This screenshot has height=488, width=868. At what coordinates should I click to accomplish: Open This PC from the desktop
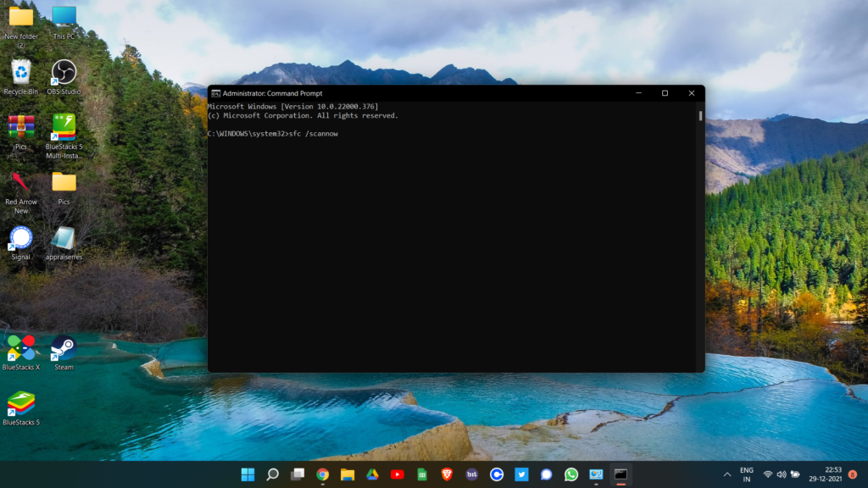coord(64,17)
